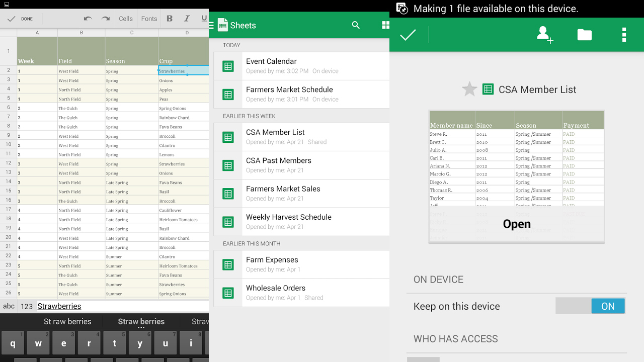Switch keyboard to abc text mode
Screen dimensions: 644x362
pos(9,306)
